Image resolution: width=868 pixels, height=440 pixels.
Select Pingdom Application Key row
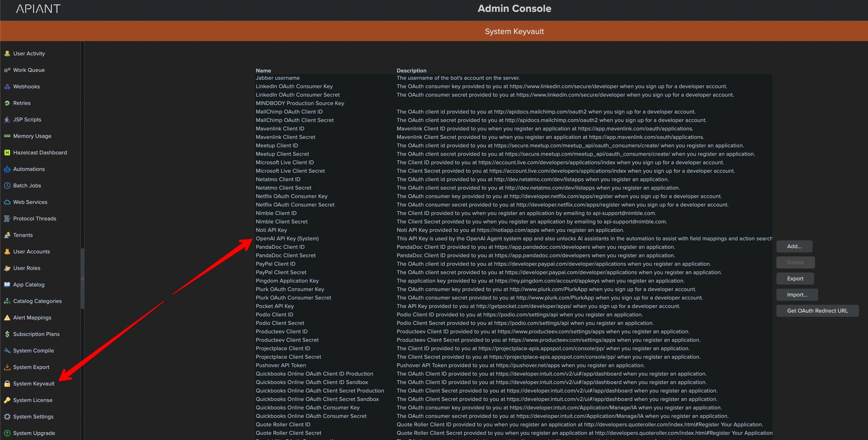(514, 281)
